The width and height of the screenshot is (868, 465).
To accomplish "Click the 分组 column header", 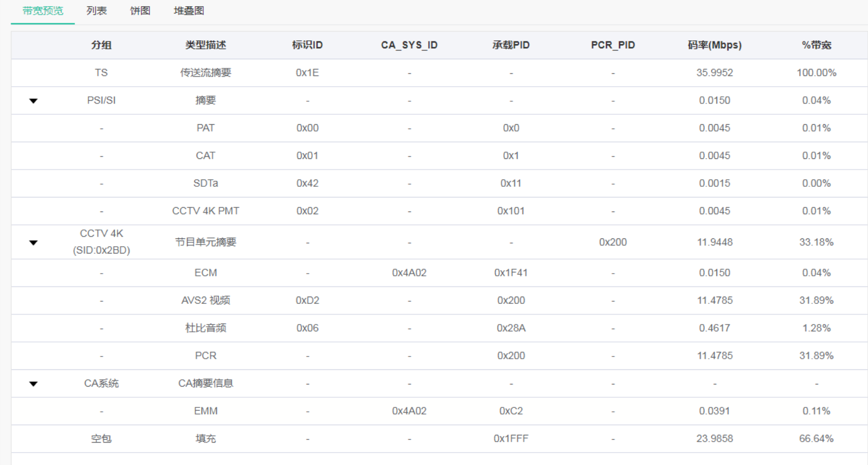I will click(x=101, y=45).
